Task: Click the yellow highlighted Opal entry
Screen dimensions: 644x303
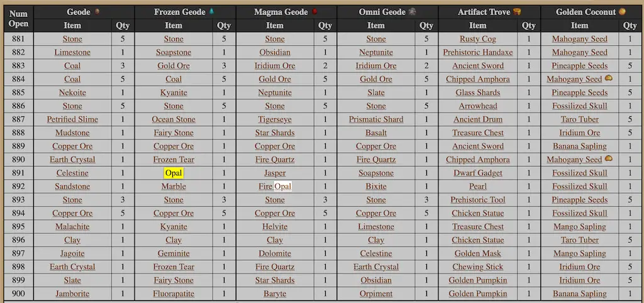Action: point(174,174)
